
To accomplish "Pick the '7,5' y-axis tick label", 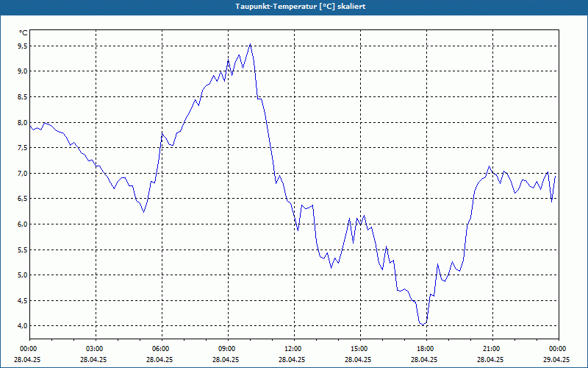I will tap(23, 148).
